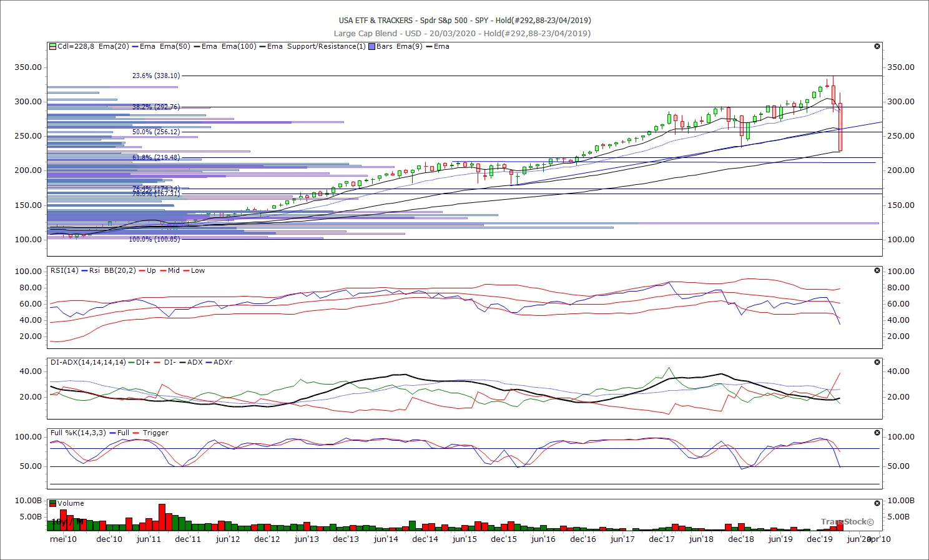The width and height of the screenshot is (929, 560).
Task: Click the jun'14 date axis label
Action: 386,539
